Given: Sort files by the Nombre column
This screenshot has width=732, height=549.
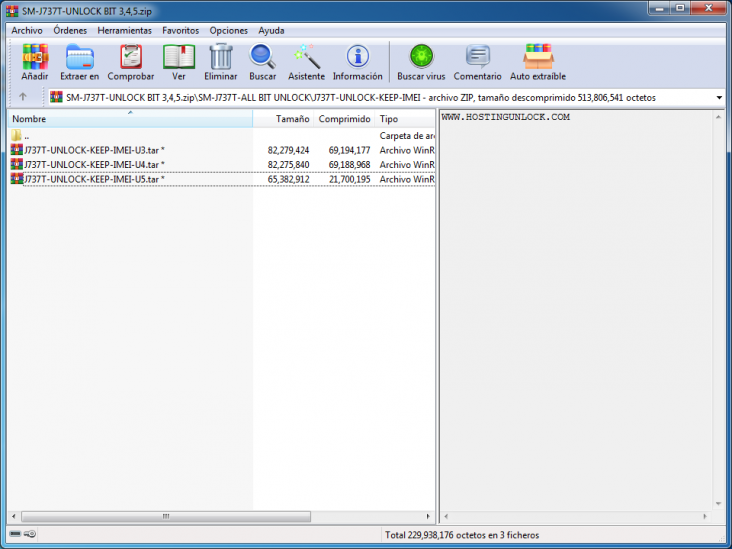Looking at the screenshot, I should 130,119.
